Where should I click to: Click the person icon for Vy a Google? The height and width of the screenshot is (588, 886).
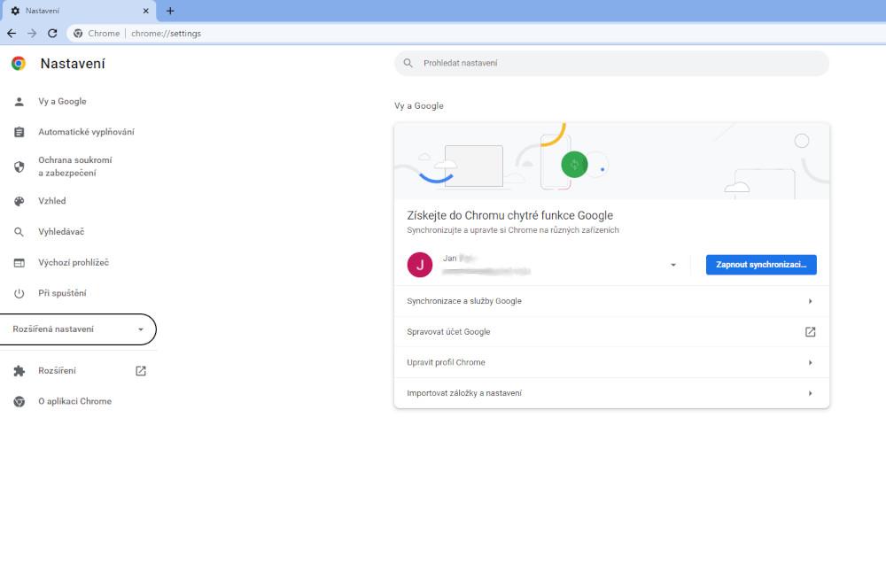tap(19, 102)
